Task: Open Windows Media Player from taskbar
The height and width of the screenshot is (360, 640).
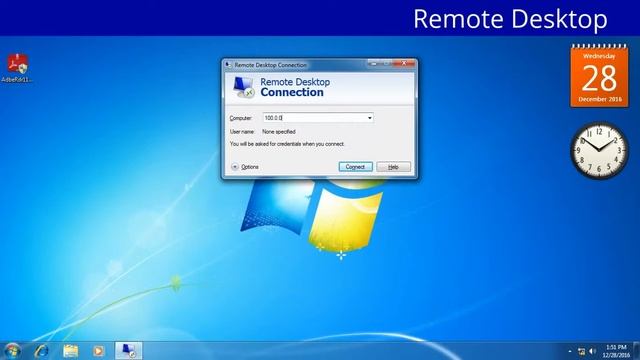Action: pos(98,351)
